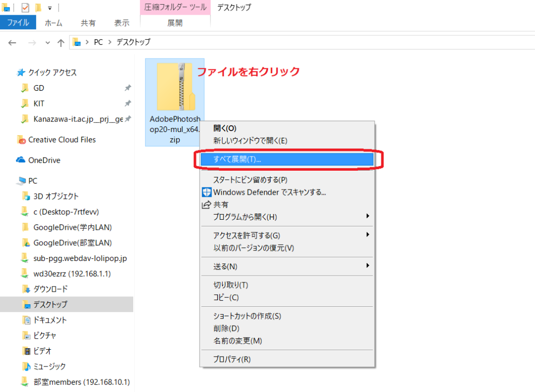Screen dimensions: 535x392
Task: Open the 3D オブジェクト folder
Action: [55, 196]
